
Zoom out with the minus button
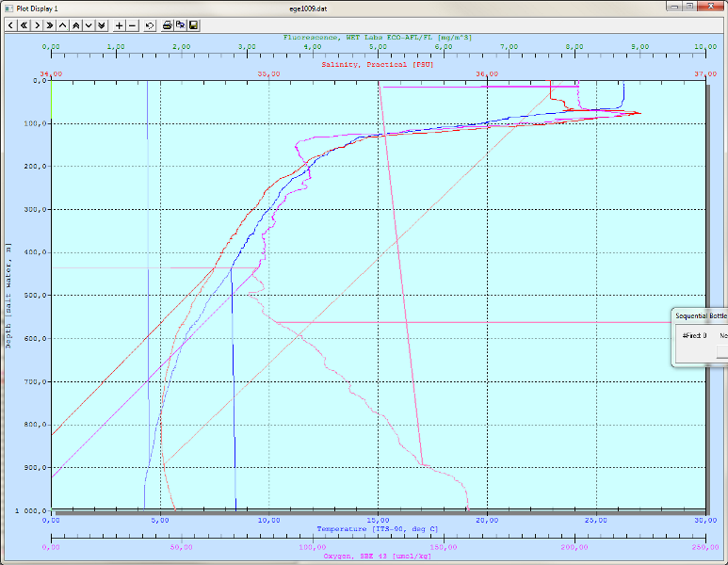133,25
